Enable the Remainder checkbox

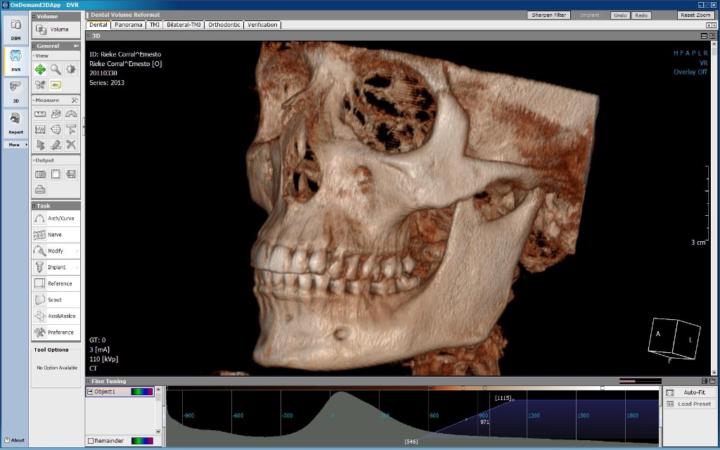[x=90, y=440]
